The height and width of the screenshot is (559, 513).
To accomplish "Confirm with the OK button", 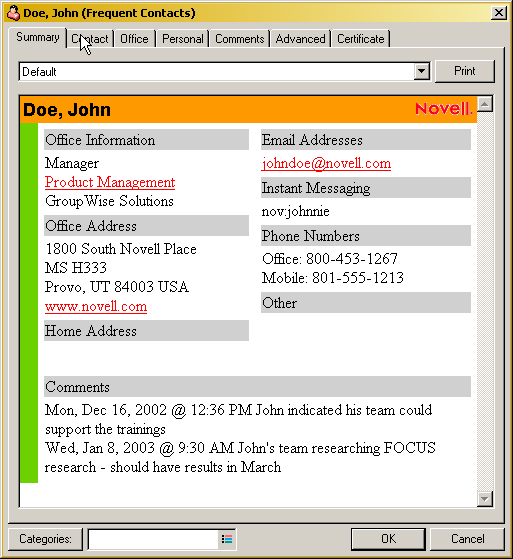I will click(x=388, y=539).
